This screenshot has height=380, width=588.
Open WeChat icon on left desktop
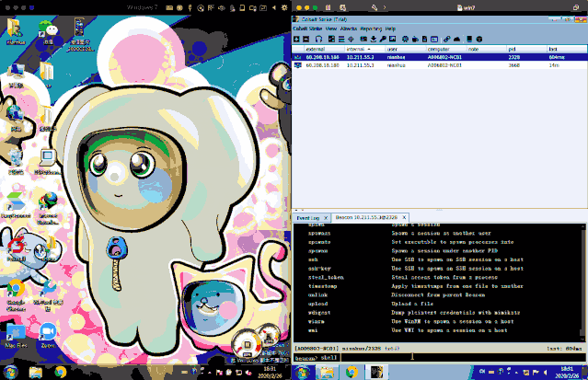[49, 32]
